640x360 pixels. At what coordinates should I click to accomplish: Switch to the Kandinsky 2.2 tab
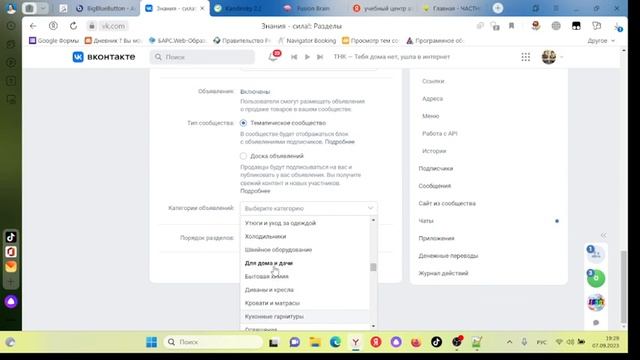[243, 8]
